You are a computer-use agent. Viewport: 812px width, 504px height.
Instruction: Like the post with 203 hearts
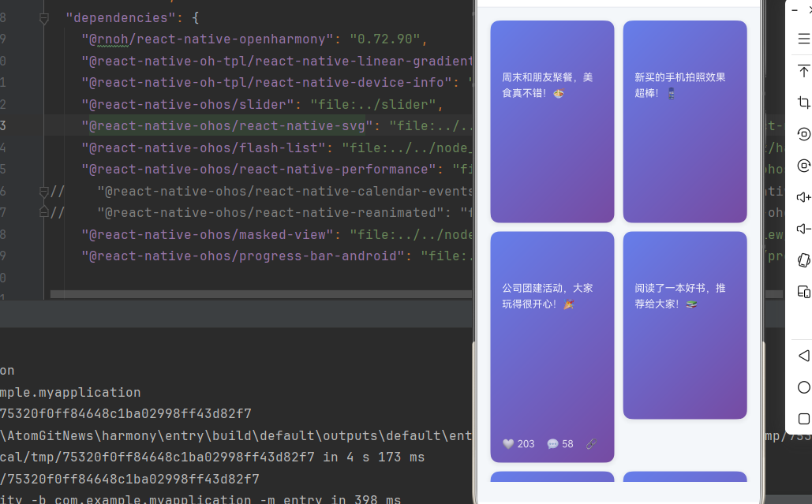point(518,444)
